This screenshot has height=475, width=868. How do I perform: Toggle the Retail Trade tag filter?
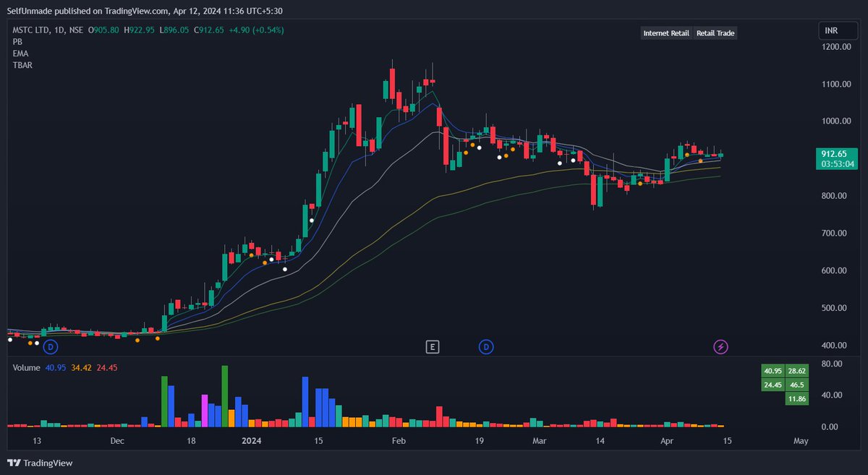point(715,33)
